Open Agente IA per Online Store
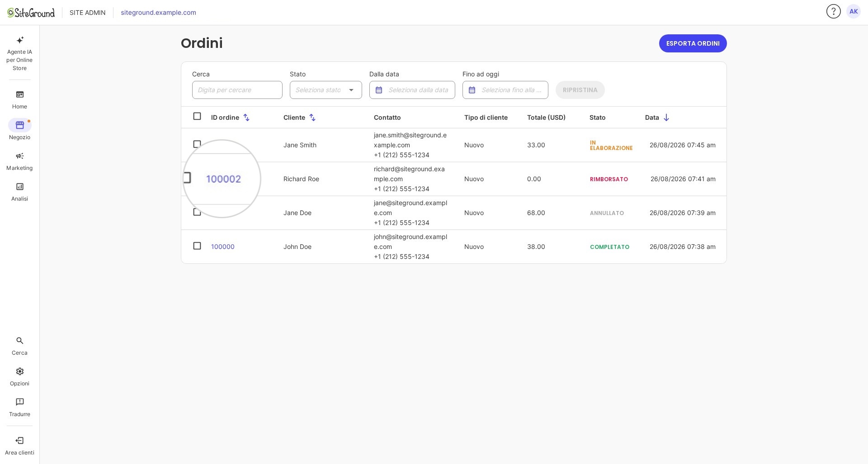868x464 pixels. (x=19, y=53)
